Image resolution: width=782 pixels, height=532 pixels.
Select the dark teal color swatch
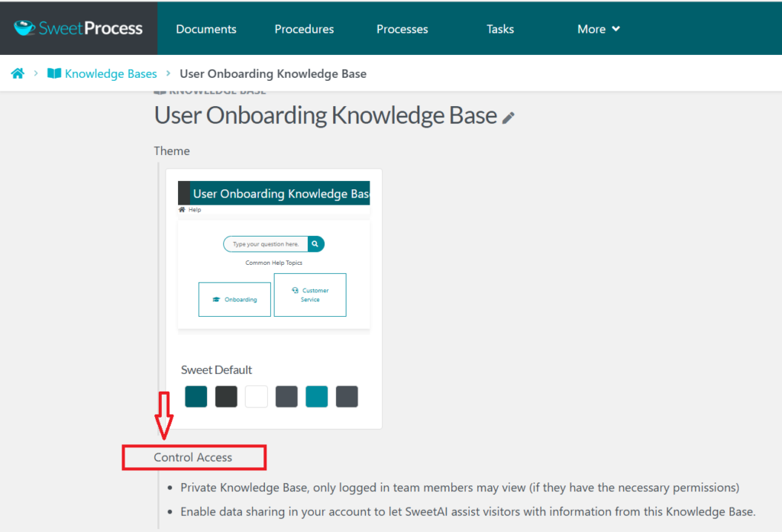196,396
